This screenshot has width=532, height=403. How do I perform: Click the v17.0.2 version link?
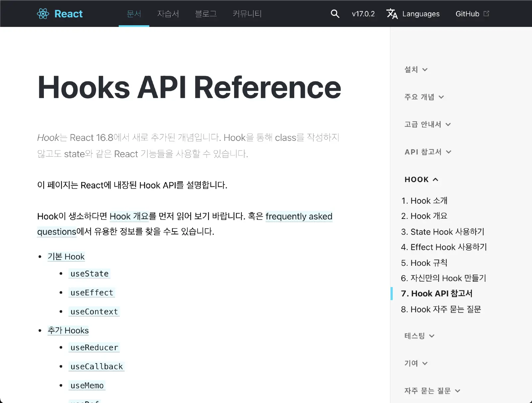[x=363, y=14]
